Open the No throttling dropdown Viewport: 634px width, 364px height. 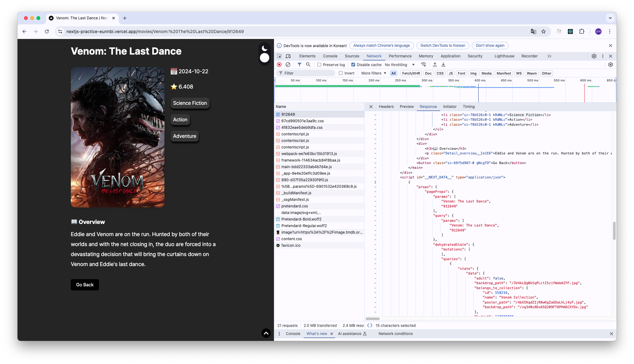400,65
